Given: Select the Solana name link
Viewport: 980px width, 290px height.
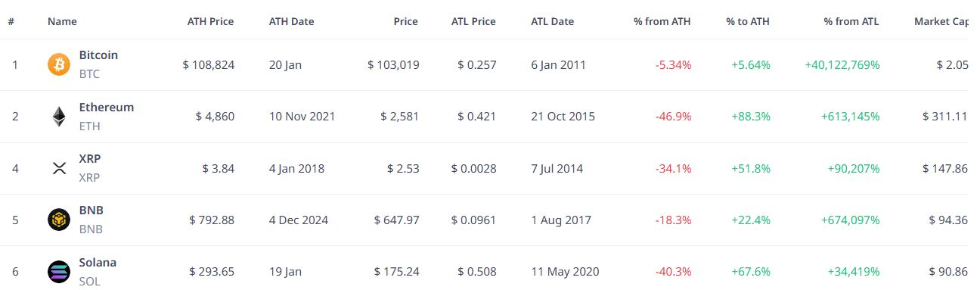Looking at the screenshot, I should tap(98, 263).
